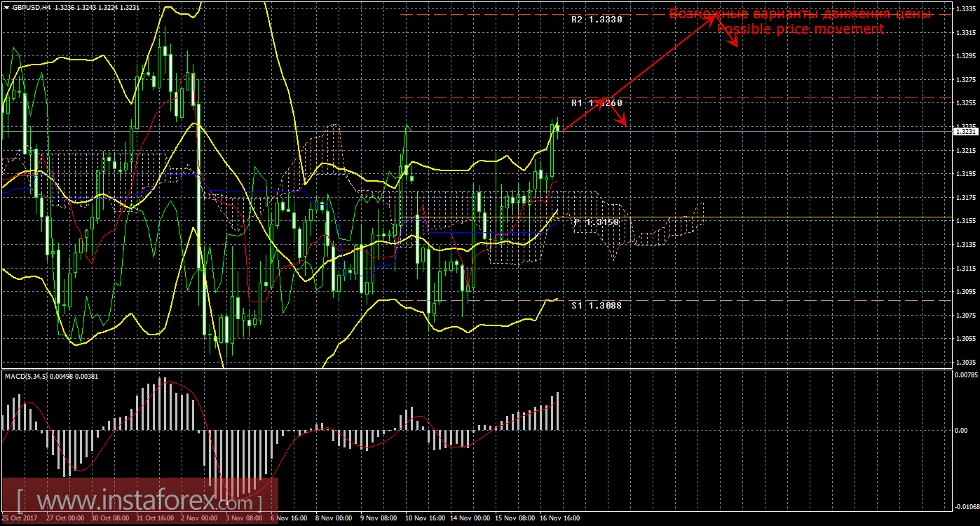The image size is (980, 526).
Task: Click price axis value 1.3295
Action: click(965, 56)
